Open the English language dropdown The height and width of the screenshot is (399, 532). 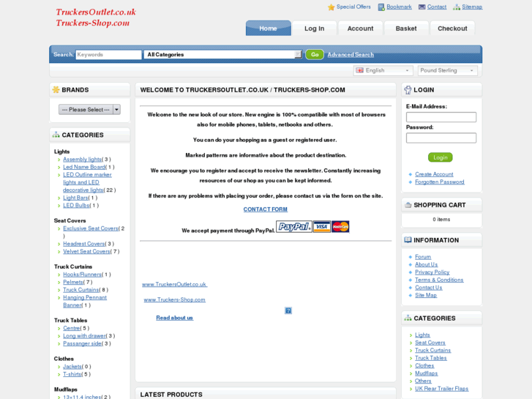tap(383, 70)
